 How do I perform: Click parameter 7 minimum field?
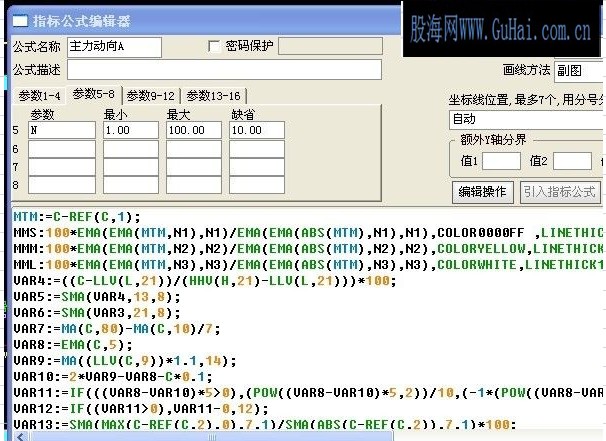coord(131,167)
